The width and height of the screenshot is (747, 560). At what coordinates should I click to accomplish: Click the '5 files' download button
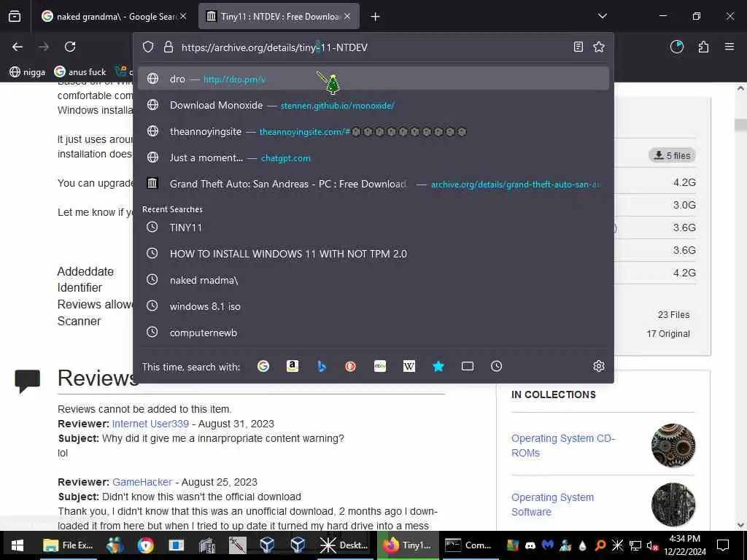tap(672, 155)
